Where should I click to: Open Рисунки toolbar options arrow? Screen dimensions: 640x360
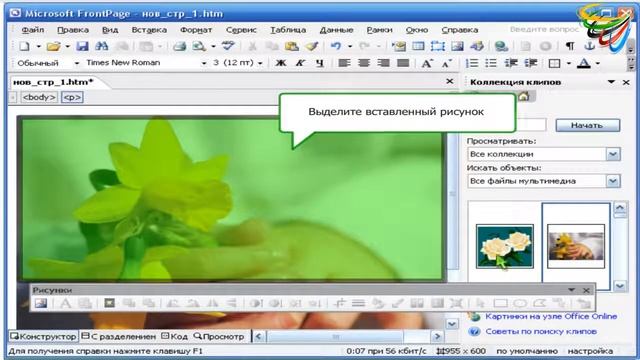click(571, 290)
